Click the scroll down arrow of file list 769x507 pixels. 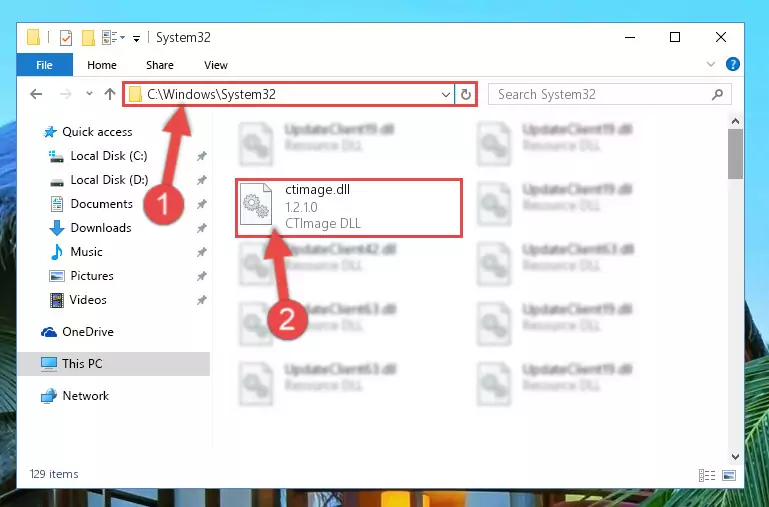[735, 456]
